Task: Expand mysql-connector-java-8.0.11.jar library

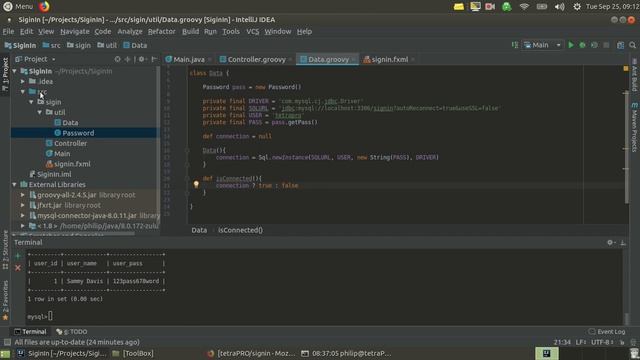Action: click(x=23, y=216)
